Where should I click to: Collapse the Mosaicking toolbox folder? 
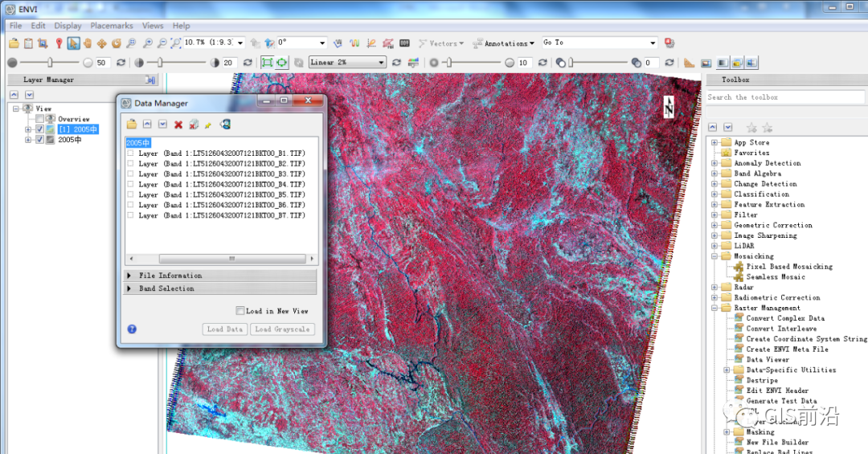point(714,256)
